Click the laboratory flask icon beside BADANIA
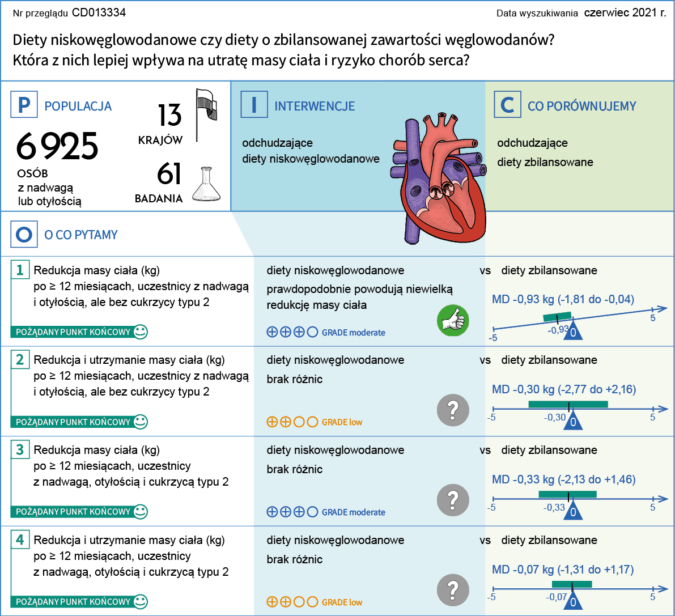Screen dimensions: 675x616 click(206, 184)
